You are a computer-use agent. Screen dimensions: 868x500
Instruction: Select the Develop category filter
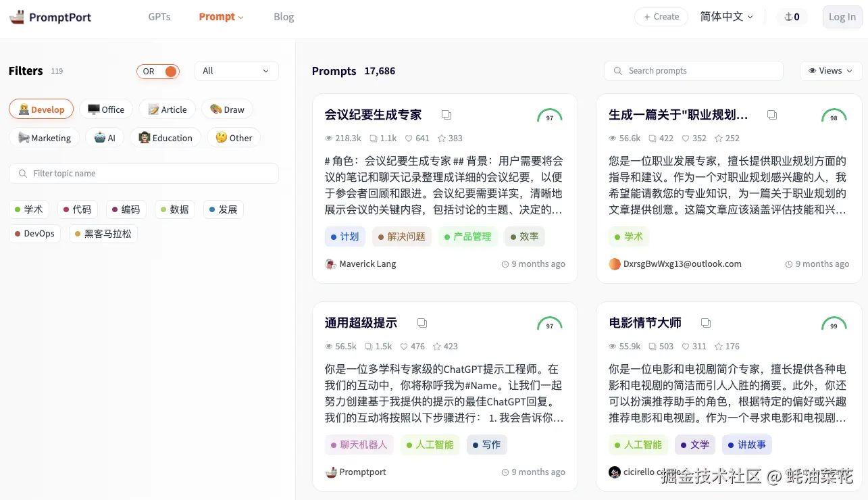[x=41, y=109]
